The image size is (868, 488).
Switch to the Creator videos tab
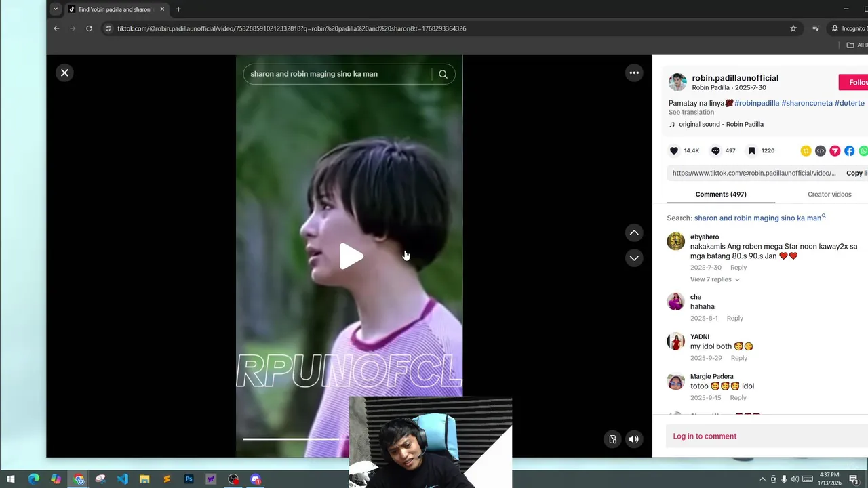click(x=829, y=195)
